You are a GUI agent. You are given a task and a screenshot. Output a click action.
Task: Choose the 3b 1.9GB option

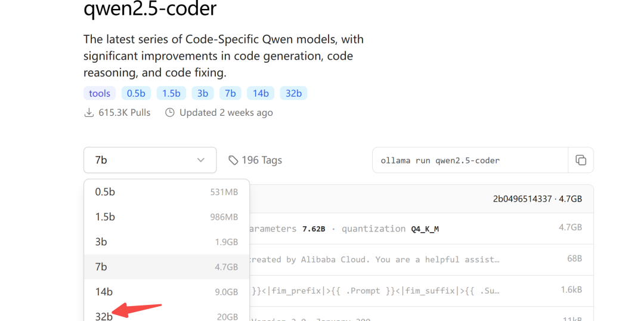click(x=167, y=242)
